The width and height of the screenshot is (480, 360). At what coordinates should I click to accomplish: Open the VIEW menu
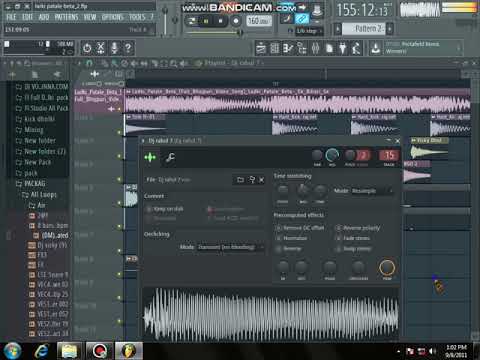[x=90, y=17]
